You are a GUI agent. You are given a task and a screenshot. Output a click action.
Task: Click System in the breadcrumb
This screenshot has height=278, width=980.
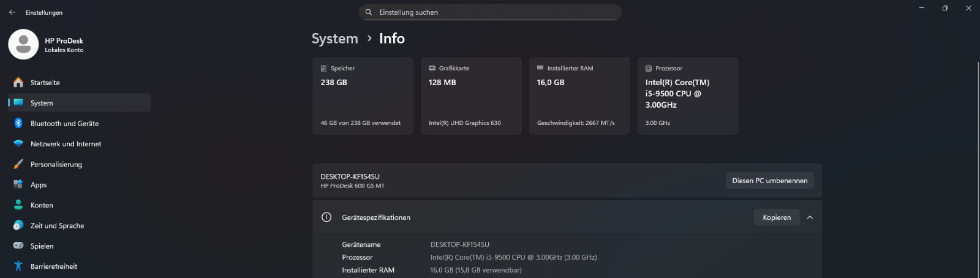334,39
